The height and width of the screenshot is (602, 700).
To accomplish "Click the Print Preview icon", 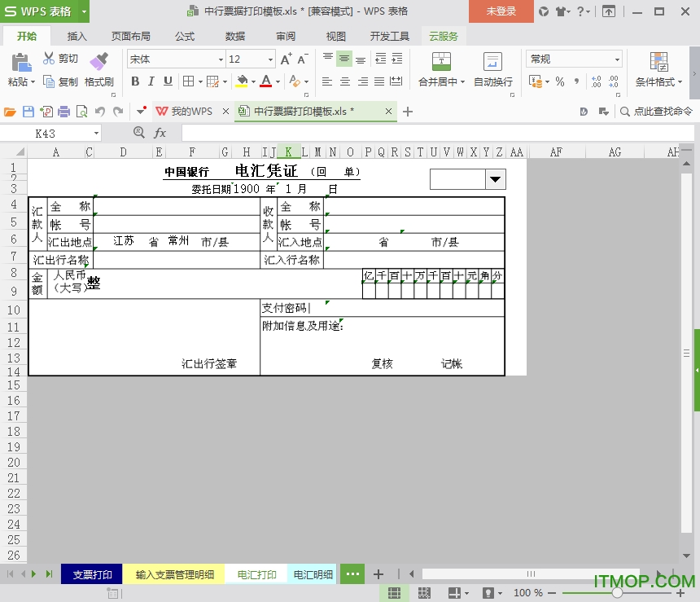I will (81, 112).
